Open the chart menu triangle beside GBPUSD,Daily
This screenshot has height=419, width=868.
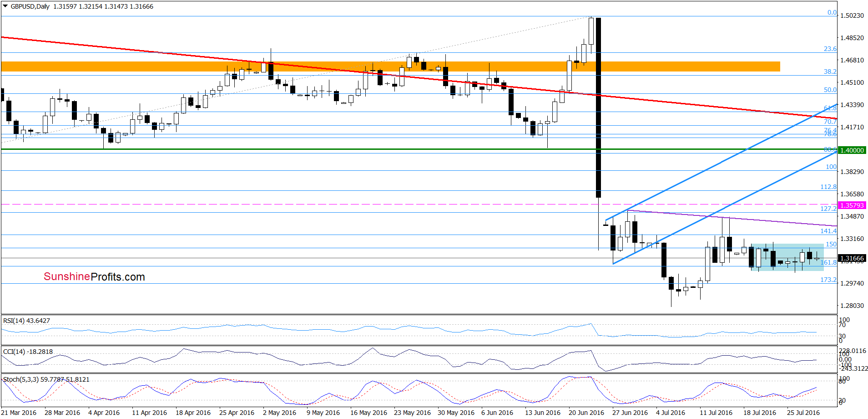pyautogui.click(x=5, y=6)
